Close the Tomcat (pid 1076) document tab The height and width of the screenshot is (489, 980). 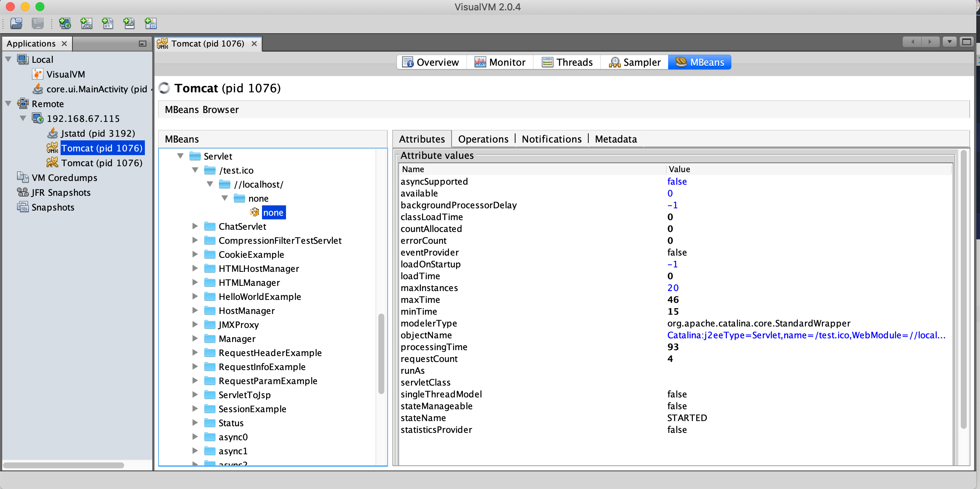point(254,44)
